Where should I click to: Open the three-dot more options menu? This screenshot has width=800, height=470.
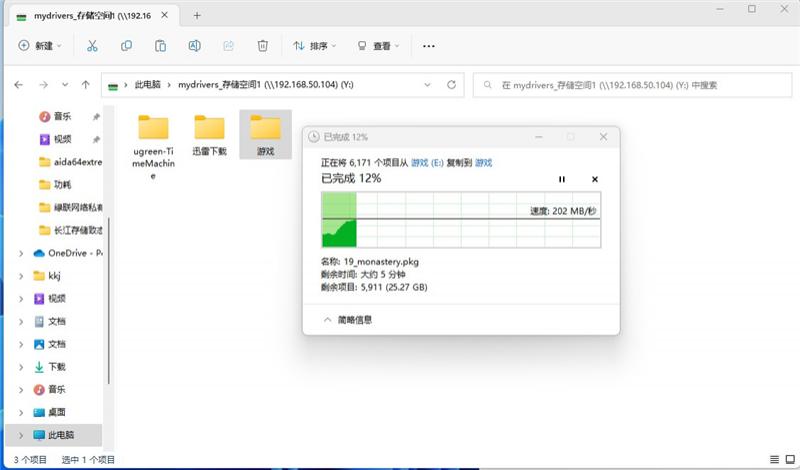click(x=429, y=46)
